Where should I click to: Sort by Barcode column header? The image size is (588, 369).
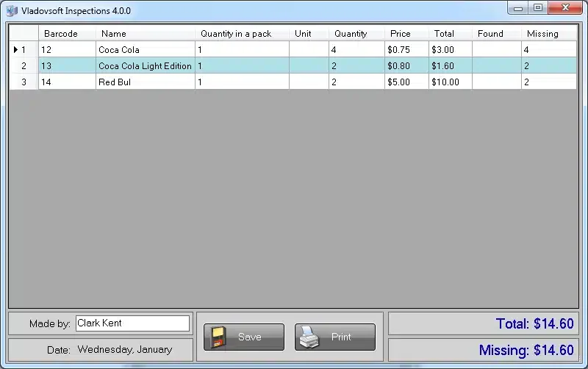tap(67, 33)
